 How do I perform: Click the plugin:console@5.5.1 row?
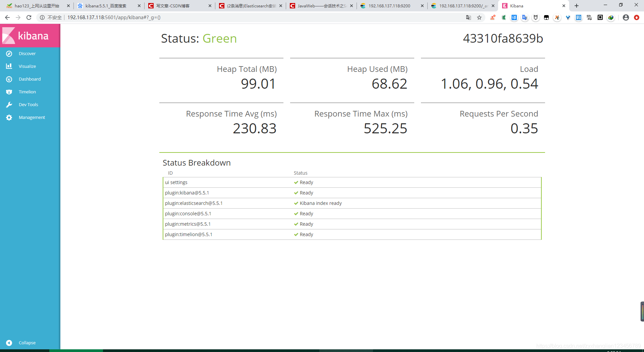[x=352, y=214]
